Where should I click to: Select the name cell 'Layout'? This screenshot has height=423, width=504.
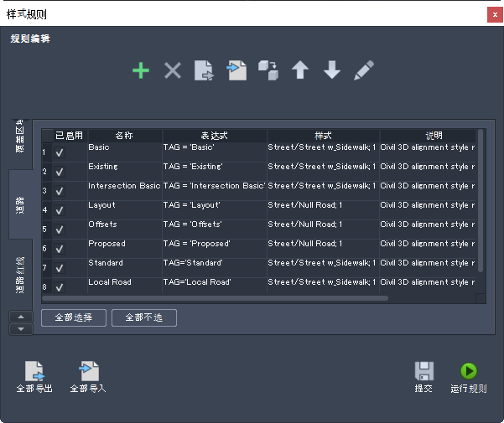[125, 210]
